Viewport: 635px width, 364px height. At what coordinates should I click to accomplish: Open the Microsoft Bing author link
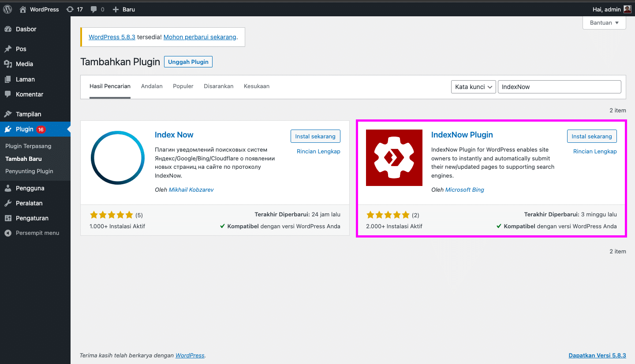tap(465, 190)
